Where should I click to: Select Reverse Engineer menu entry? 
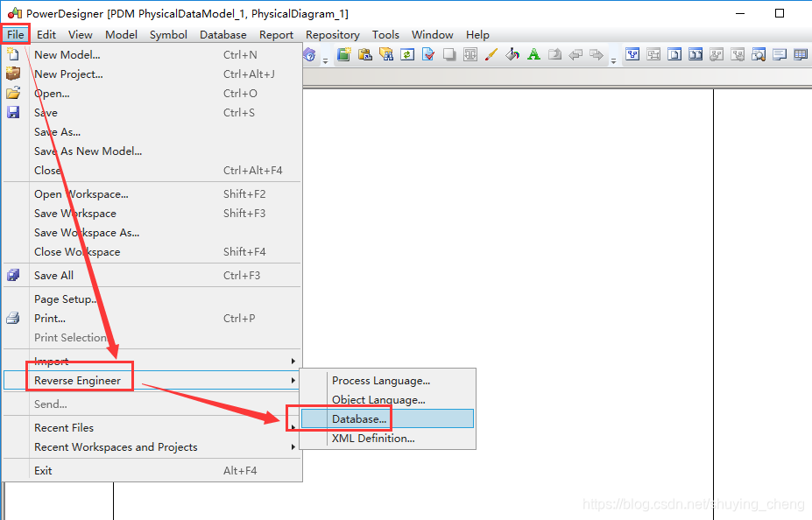(x=152, y=380)
